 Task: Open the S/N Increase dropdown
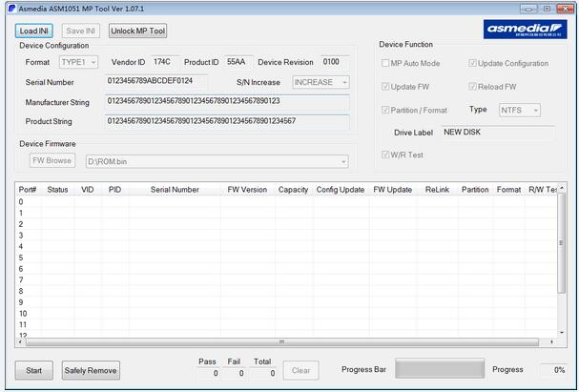coord(321,82)
